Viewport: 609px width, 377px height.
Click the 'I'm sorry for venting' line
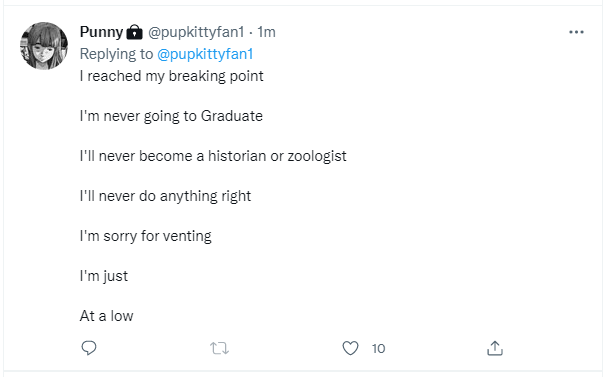(x=146, y=236)
